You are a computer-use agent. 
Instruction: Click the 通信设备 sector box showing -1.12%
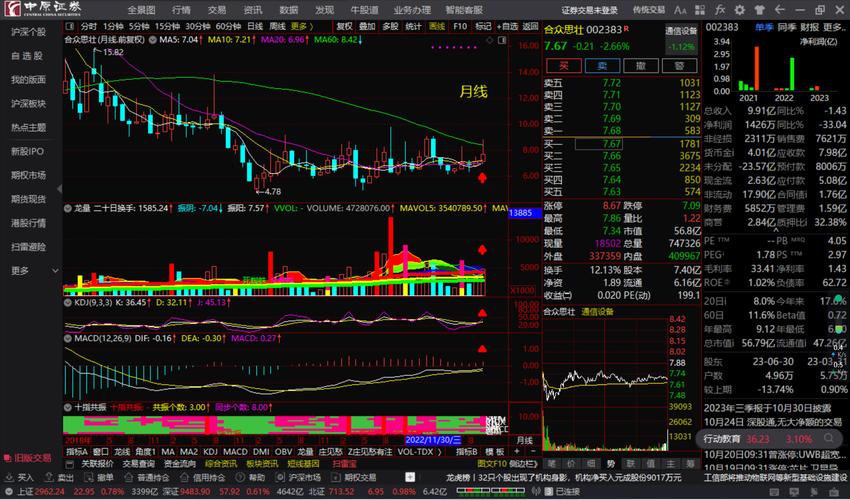(681, 39)
